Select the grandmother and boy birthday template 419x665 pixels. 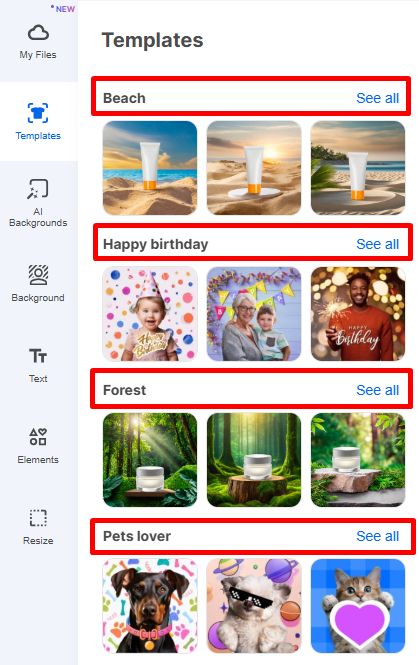(254, 314)
